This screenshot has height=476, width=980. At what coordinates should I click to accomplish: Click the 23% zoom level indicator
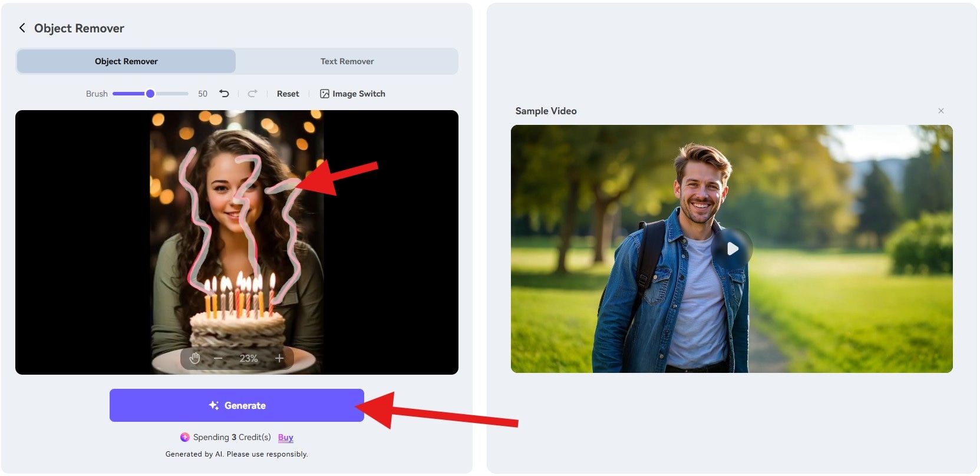click(249, 358)
